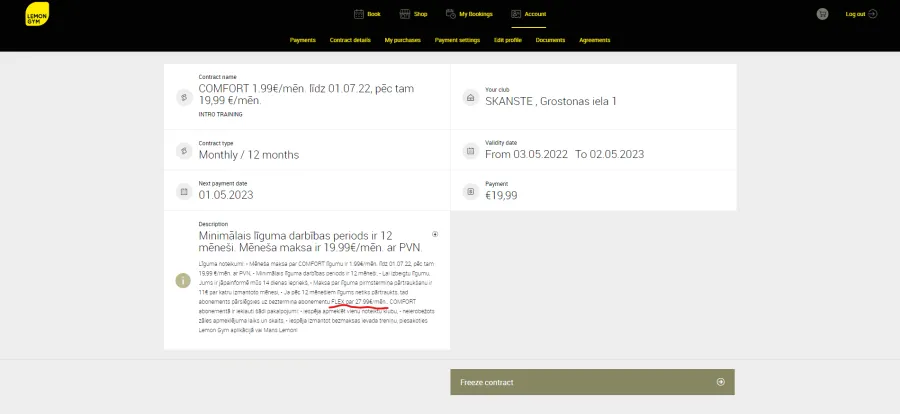900x414 pixels.
Task: Click the Description info icon
Action: (x=183, y=280)
